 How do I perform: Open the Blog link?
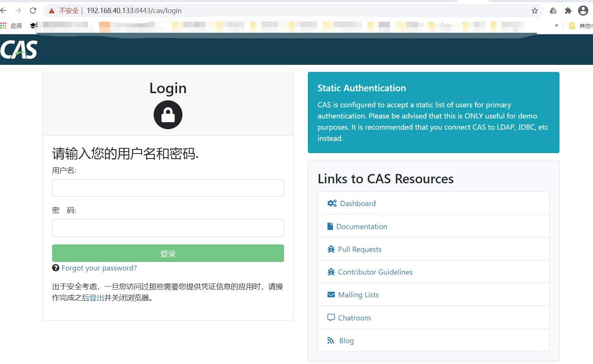346,341
